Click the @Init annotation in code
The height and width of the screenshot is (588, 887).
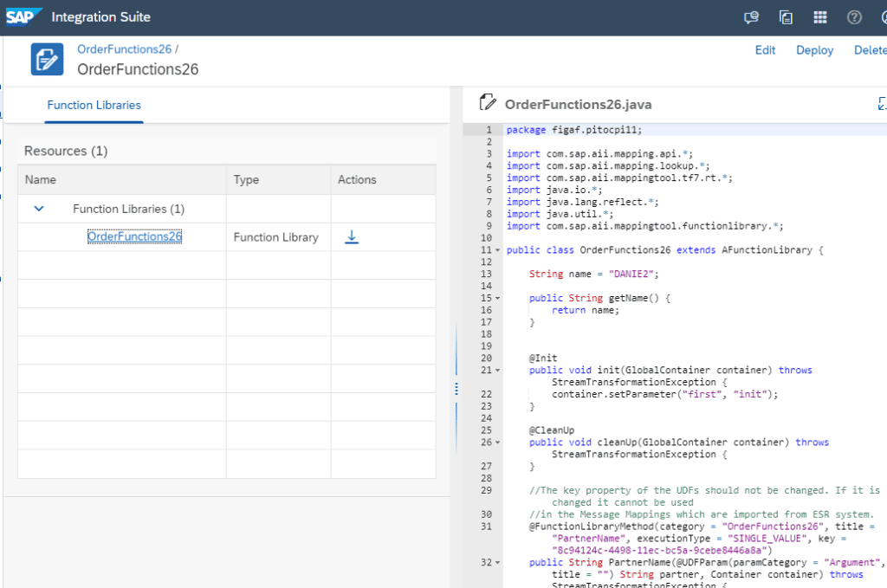point(543,358)
